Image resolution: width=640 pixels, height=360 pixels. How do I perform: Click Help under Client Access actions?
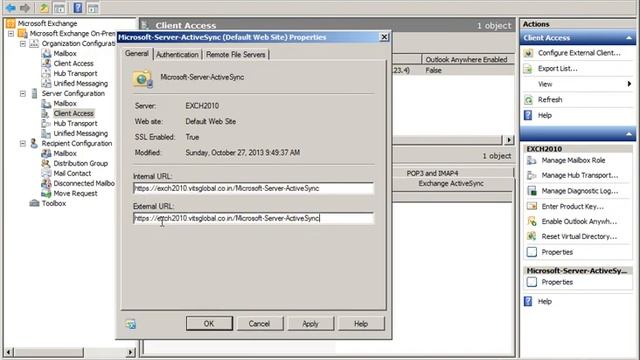[544, 115]
